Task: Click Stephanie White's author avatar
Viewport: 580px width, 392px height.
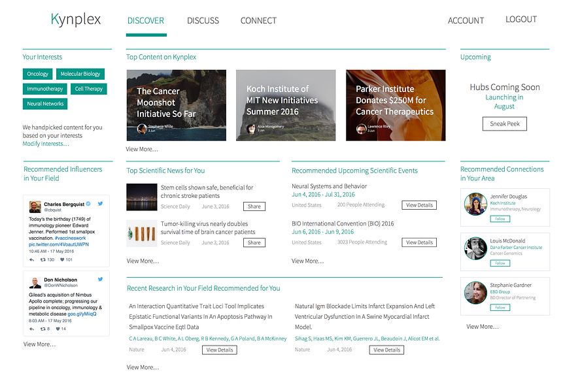Action: (142, 129)
